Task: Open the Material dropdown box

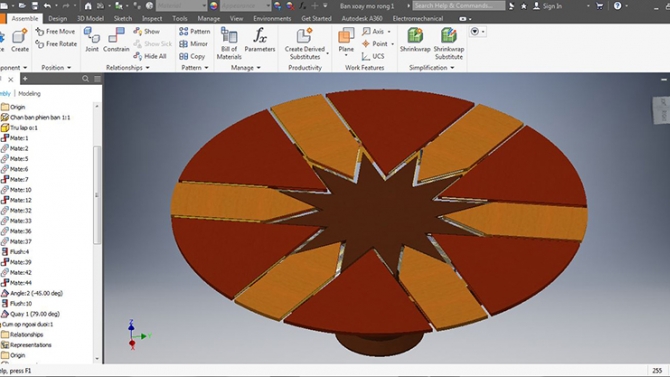Action: coord(182,6)
